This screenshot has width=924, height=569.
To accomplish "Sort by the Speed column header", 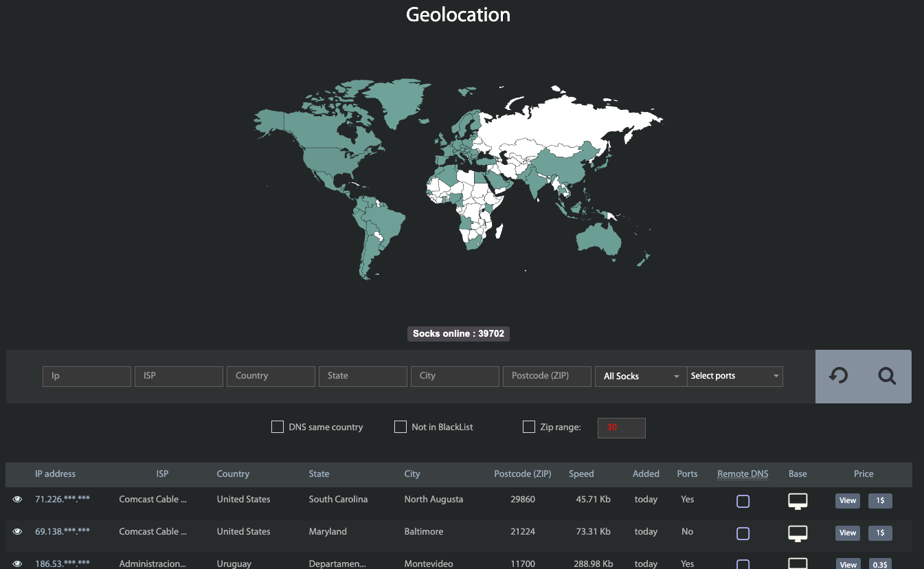I will 581,473.
